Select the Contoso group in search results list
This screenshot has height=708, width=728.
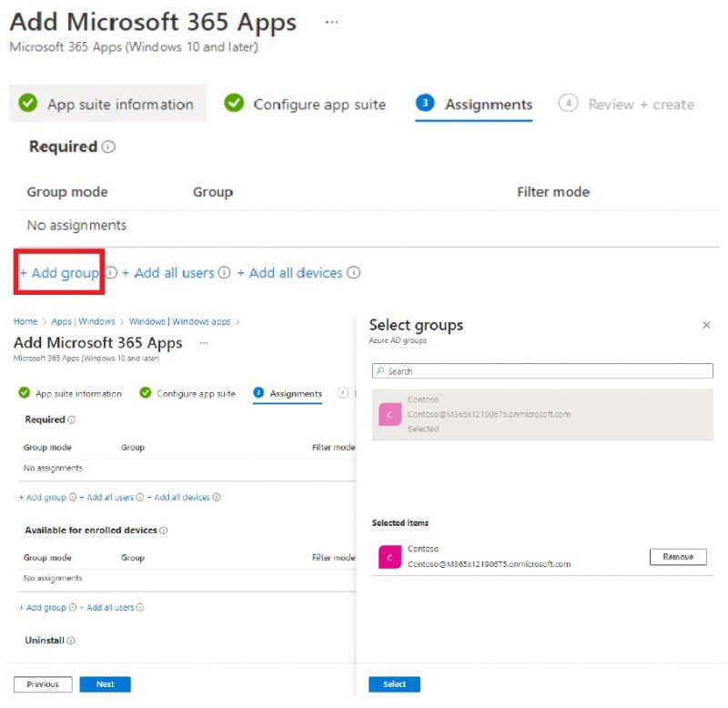click(542, 414)
